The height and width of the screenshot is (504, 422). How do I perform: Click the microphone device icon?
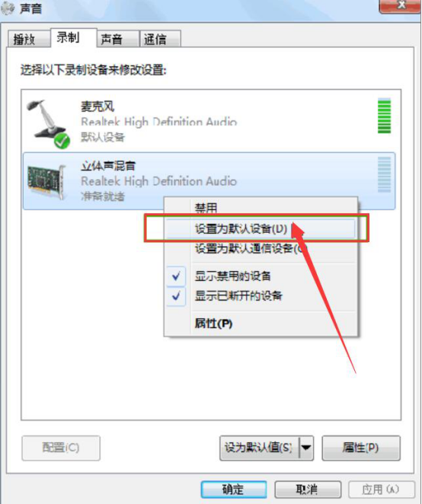(47, 123)
